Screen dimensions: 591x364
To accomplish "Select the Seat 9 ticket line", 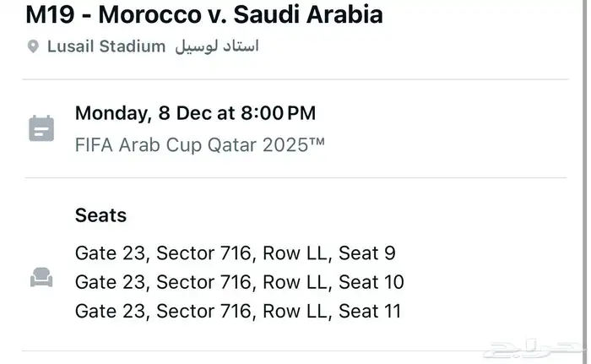I will pos(236,253).
